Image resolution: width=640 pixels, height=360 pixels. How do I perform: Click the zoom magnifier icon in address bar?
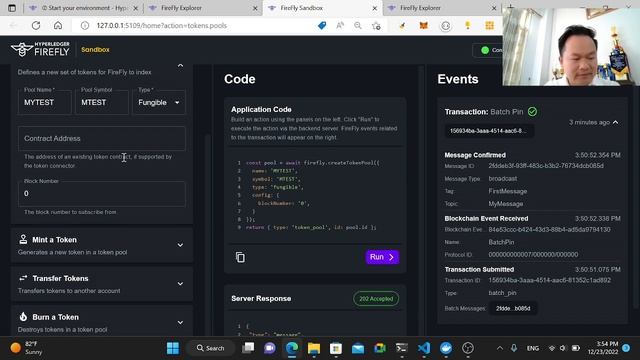[358, 26]
